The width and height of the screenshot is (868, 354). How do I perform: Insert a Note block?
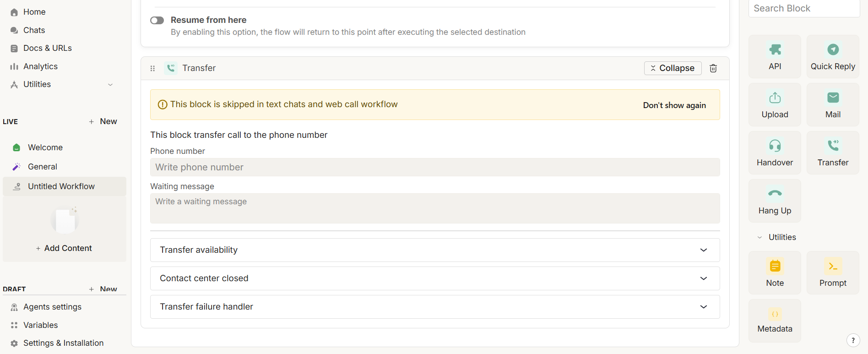[x=775, y=272]
